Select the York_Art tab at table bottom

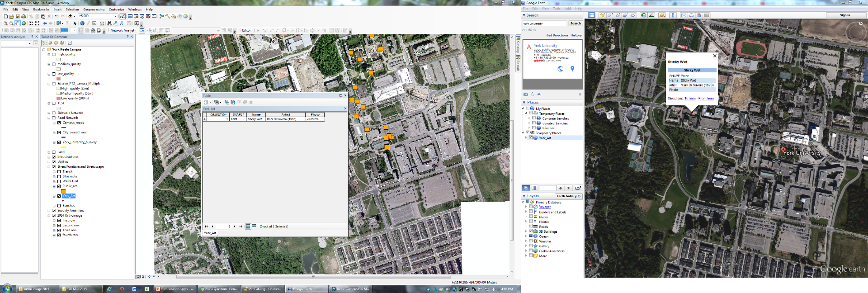(x=210, y=233)
